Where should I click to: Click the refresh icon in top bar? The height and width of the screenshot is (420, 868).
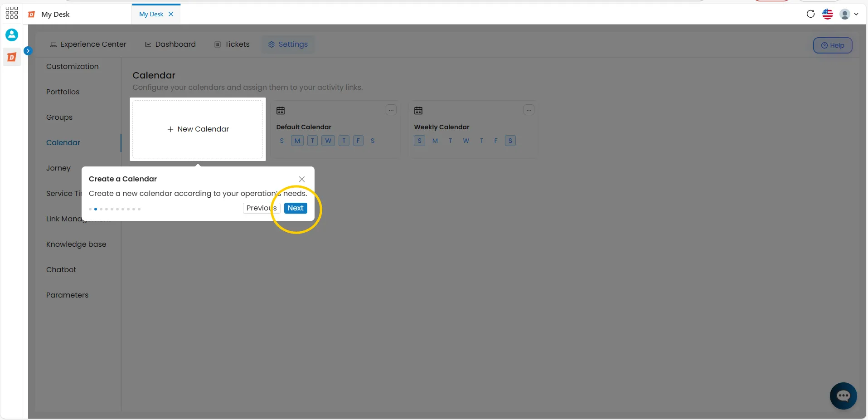tap(810, 14)
